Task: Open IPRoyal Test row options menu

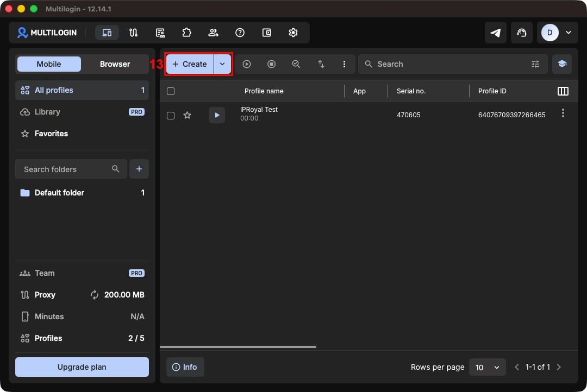Action: click(x=563, y=113)
